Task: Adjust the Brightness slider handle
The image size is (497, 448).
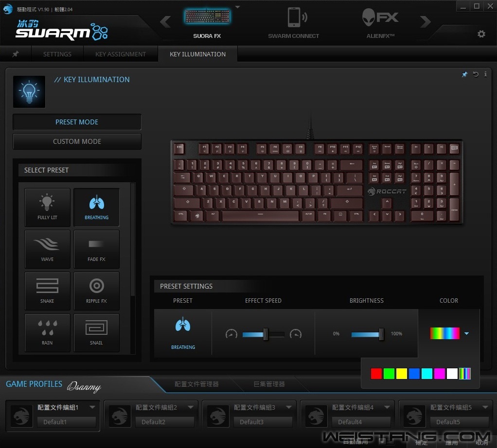Action: click(381, 334)
